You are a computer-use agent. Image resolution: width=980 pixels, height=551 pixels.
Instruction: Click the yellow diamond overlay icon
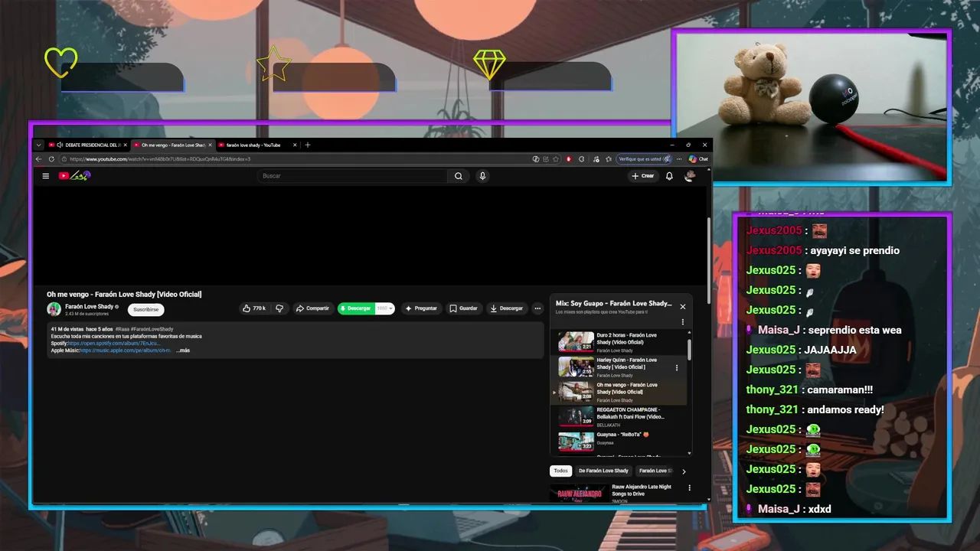click(489, 64)
